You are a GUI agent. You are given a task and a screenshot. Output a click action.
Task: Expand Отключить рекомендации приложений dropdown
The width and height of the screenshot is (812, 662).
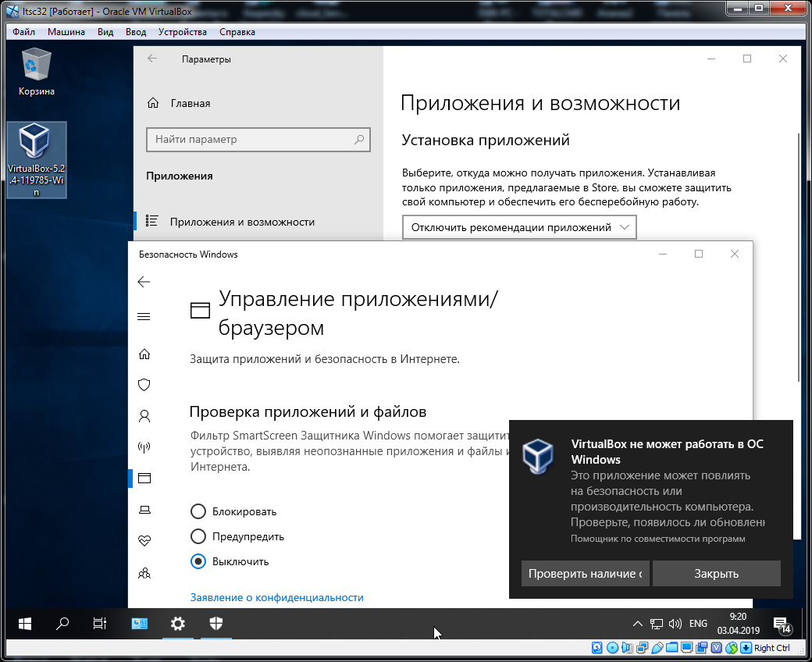point(519,227)
